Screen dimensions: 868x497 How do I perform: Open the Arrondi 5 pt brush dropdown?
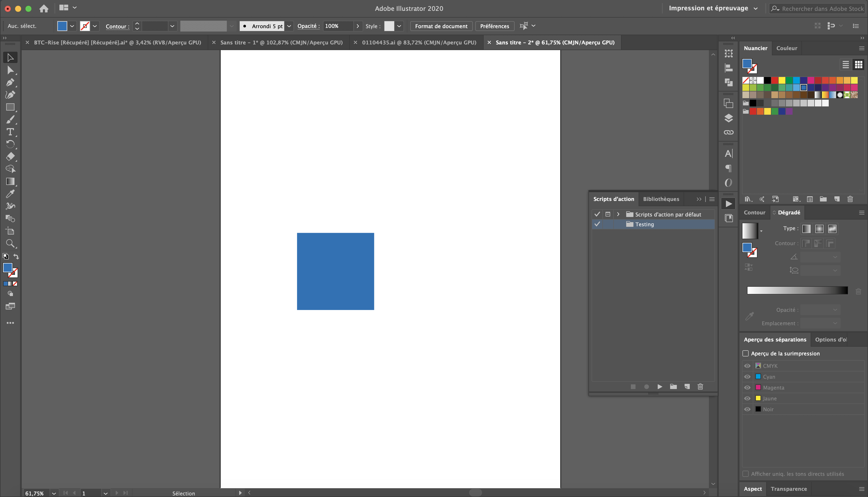click(x=289, y=26)
